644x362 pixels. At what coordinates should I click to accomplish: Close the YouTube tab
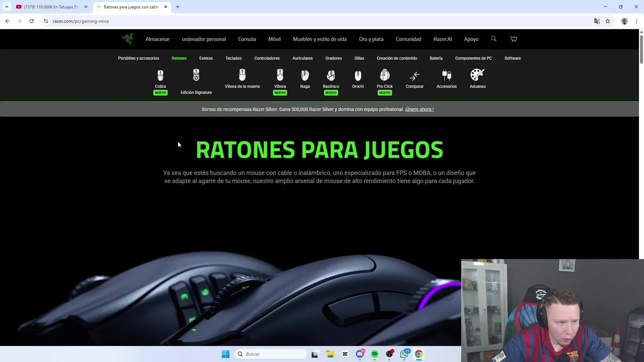pyautogui.click(x=86, y=7)
